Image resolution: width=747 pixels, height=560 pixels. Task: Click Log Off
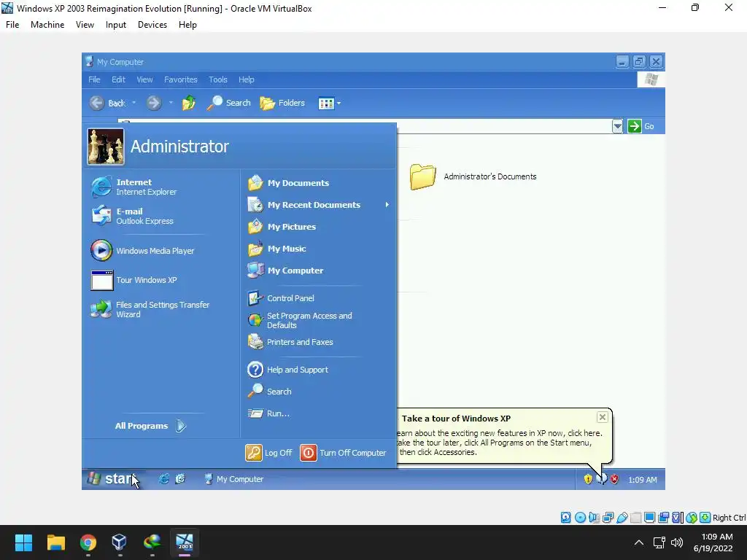pos(268,453)
